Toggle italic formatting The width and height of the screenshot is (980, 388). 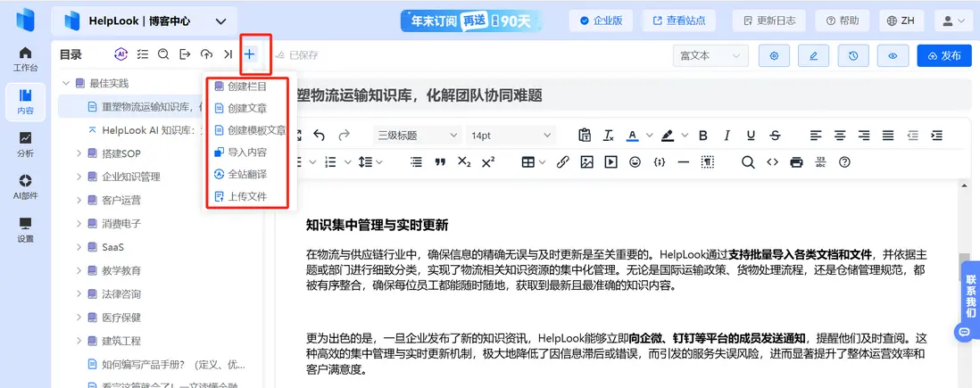727,135
